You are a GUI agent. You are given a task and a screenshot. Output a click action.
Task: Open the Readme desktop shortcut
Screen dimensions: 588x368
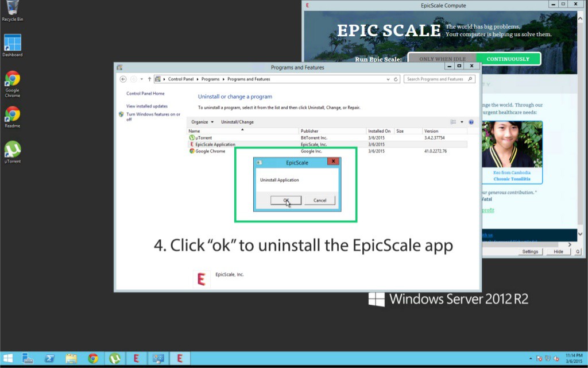coord(12,116)
